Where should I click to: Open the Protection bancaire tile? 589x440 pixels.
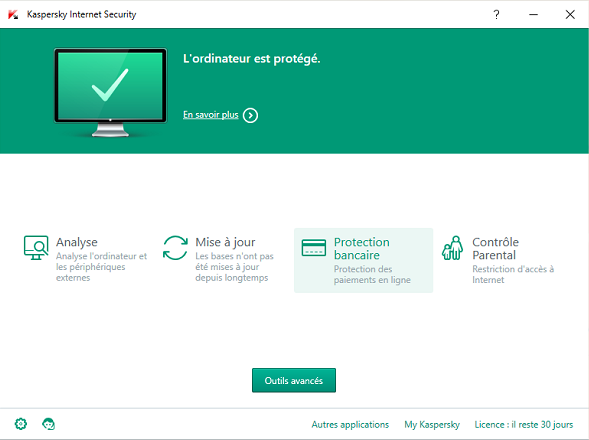(x=363, y=260)
